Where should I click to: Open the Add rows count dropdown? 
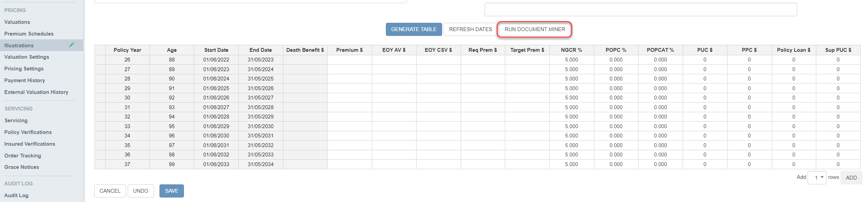click(817, 177)
